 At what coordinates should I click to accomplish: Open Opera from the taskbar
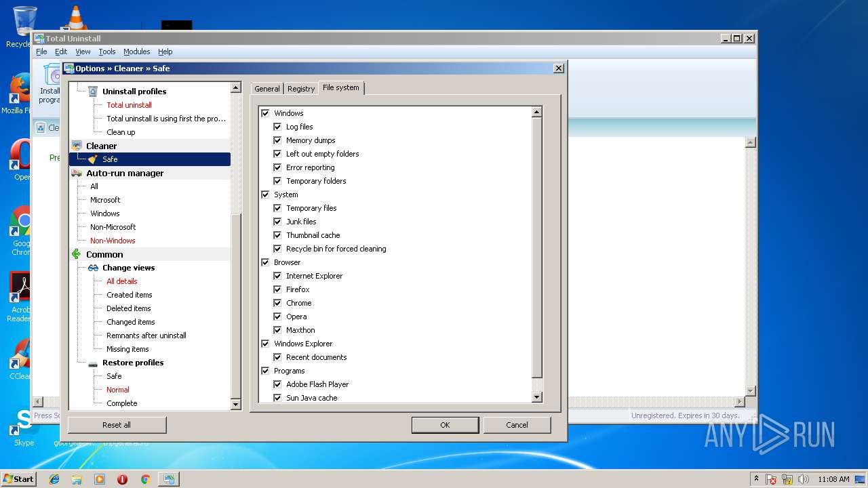[x=122, y=479]
